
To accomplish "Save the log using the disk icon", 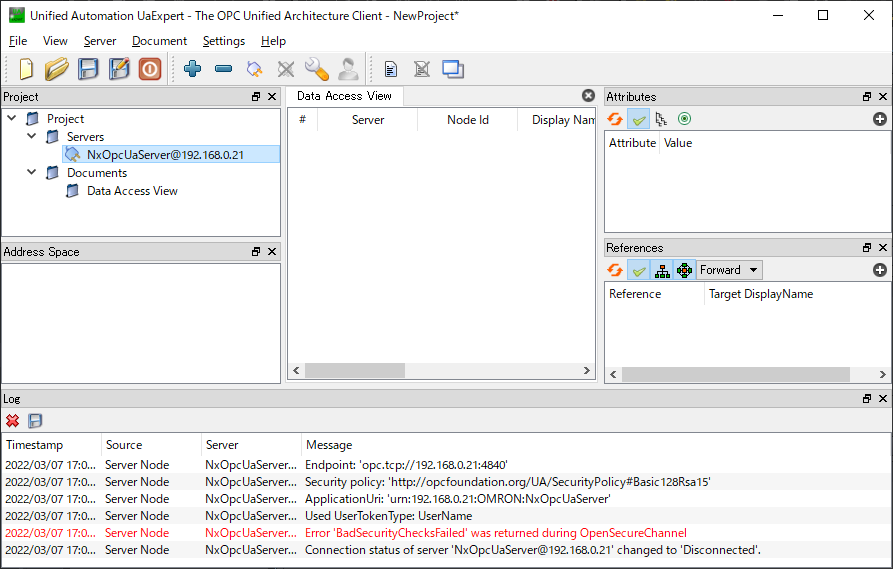I will [35, 421].
